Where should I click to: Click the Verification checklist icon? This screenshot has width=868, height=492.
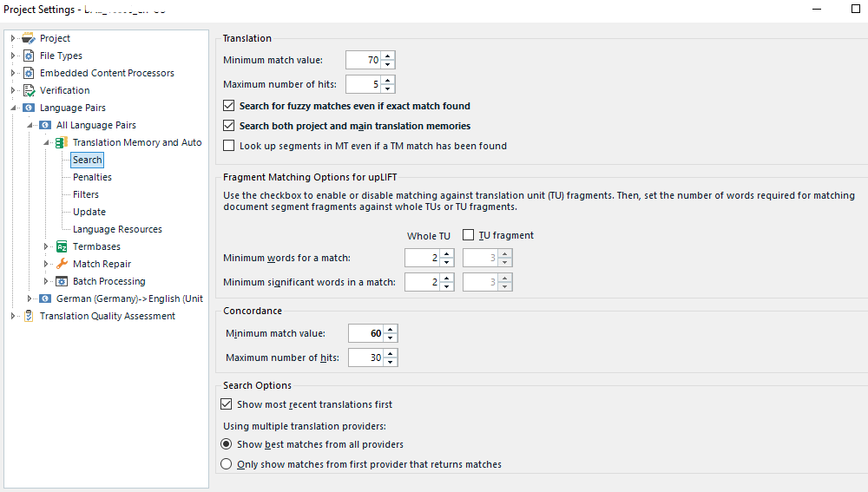click(29, 90)
